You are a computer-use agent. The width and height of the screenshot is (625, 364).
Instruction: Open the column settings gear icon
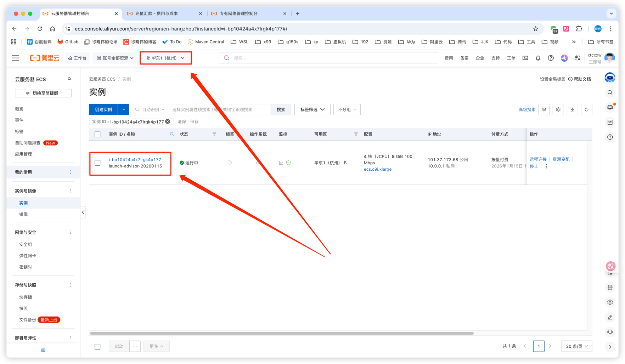[558, 110]
